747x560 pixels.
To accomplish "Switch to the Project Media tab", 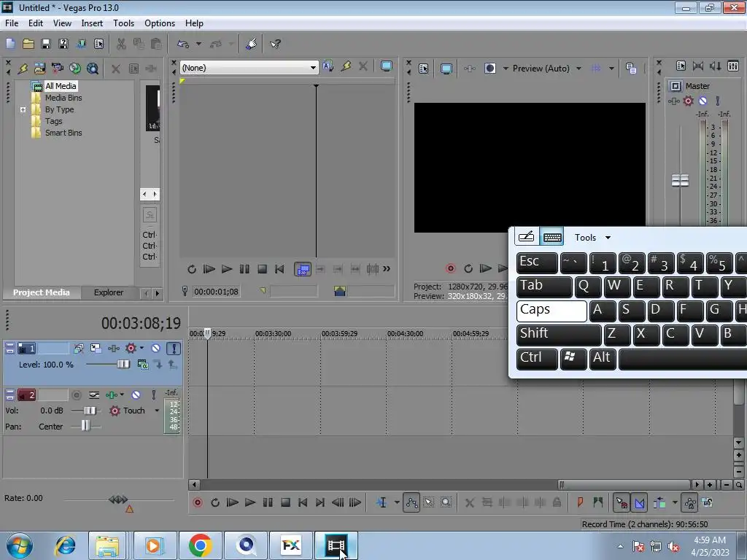I will [x=42, y=292].
